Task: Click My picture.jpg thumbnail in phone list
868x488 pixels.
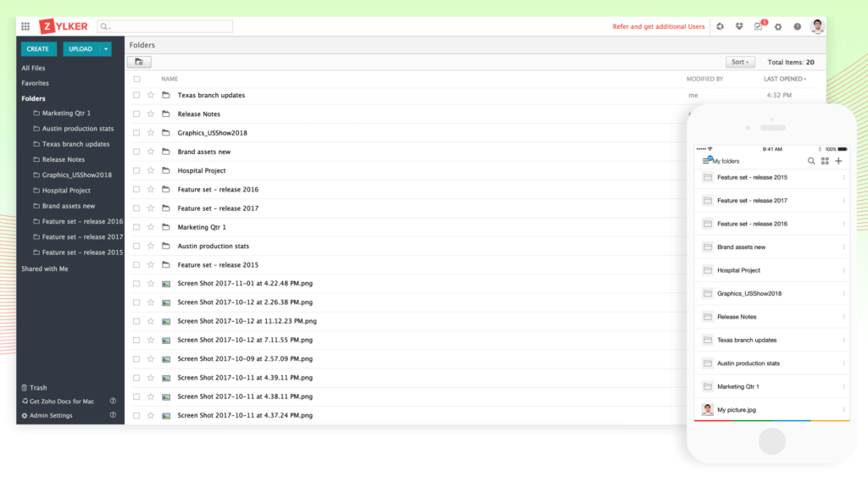Action: [708, 409]
